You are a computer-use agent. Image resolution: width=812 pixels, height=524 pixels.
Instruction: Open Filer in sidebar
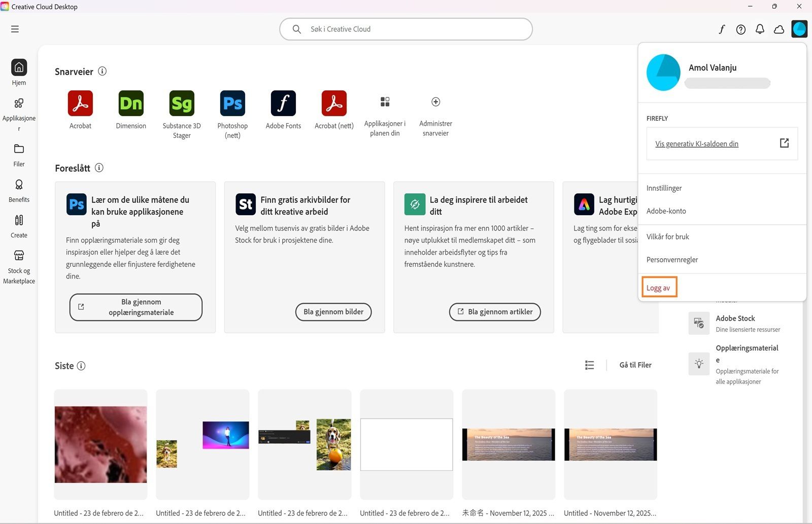click(19, 155)
